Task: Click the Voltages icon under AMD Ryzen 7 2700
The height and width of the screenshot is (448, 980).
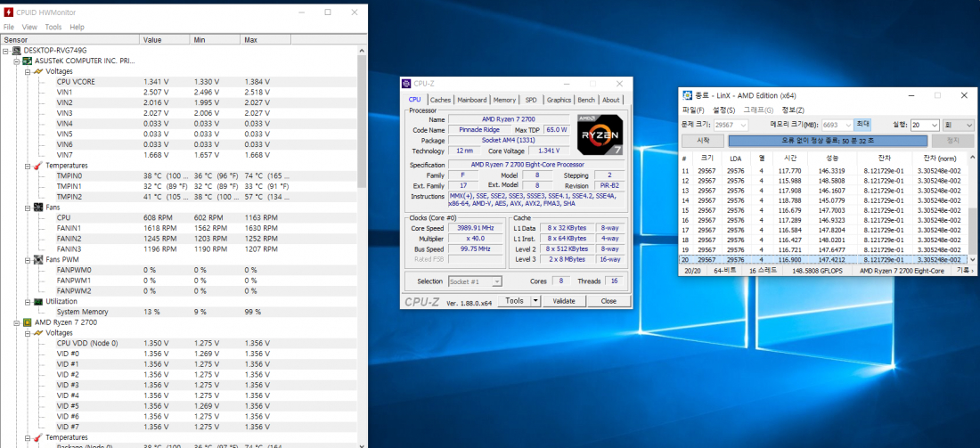Action: [x=38, y=333]
